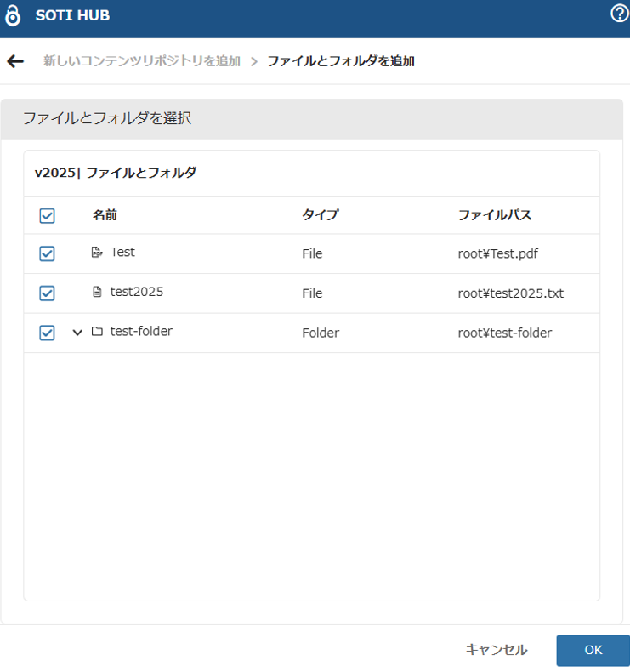Go back using the left arrow icon
This screenshot has width=630, height=672.
15,61
